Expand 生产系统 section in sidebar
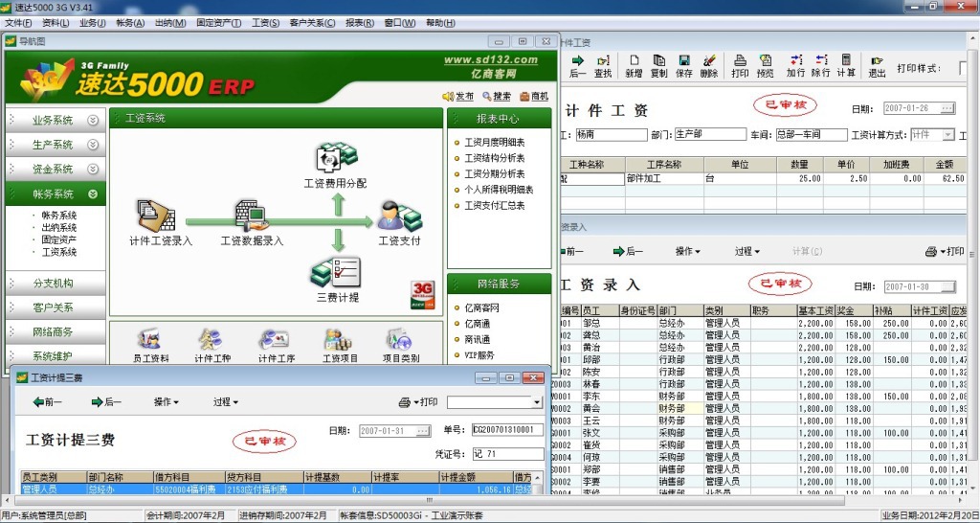Viewport: 980px width, 523px height. 93,145
